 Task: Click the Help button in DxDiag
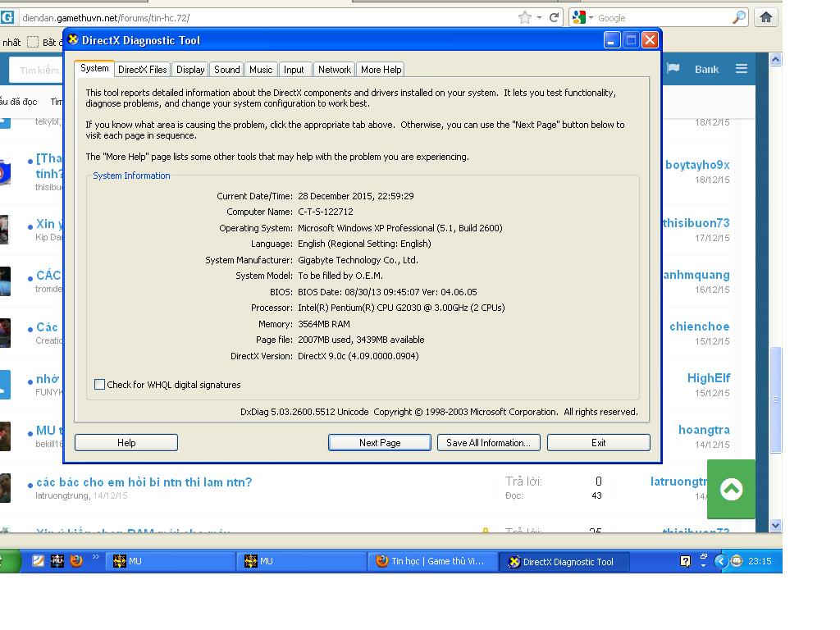(x=126, y=442)
